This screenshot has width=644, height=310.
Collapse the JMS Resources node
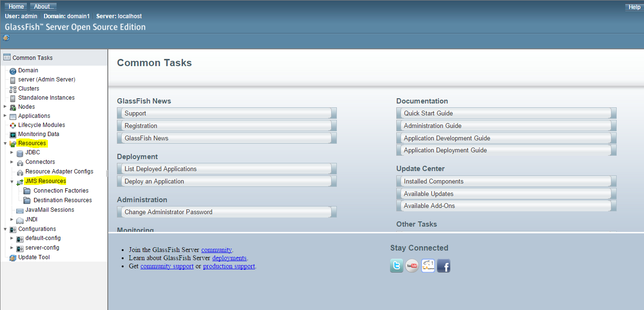[x=12, y=182]
